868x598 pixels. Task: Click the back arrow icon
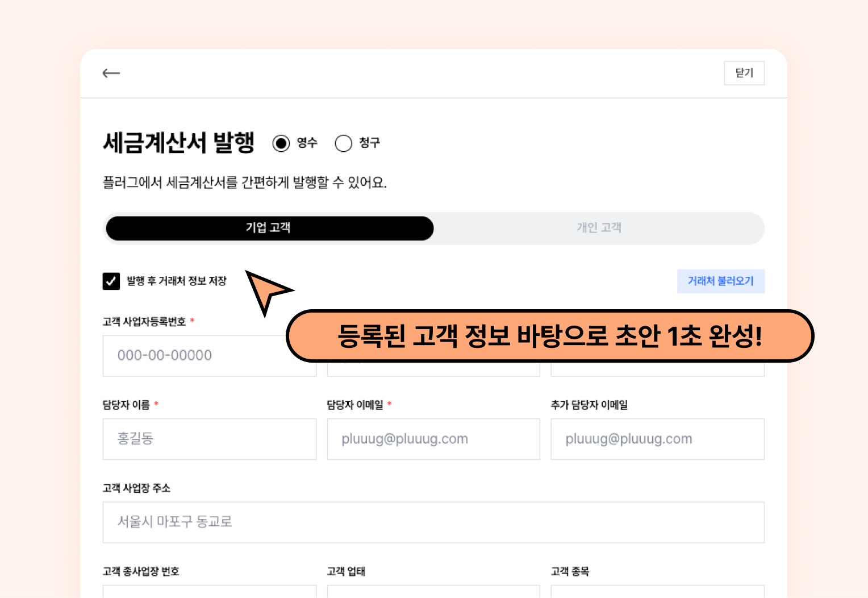111,73
